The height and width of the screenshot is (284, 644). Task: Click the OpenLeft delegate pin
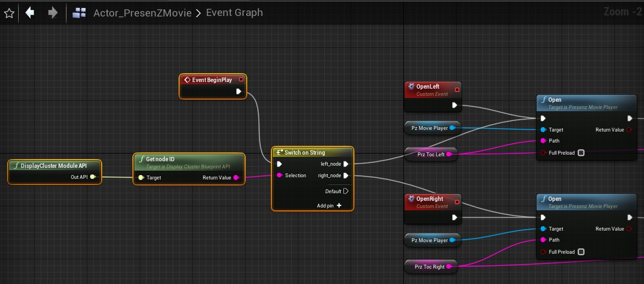tap(457, 89)
